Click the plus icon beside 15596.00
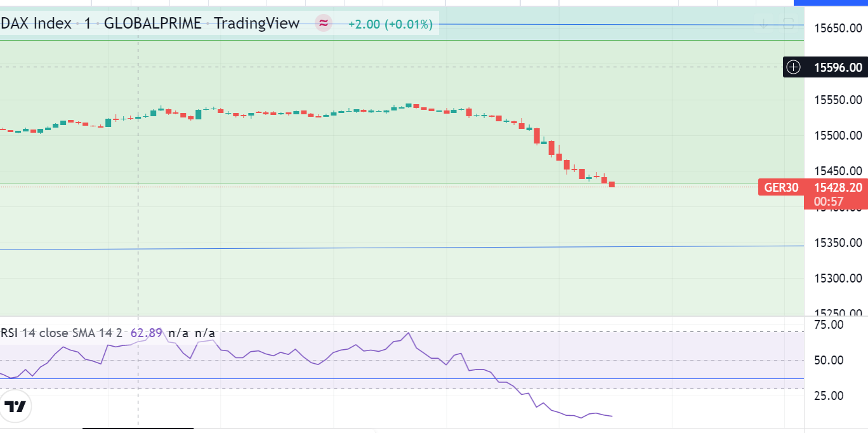 pos(793,67)
